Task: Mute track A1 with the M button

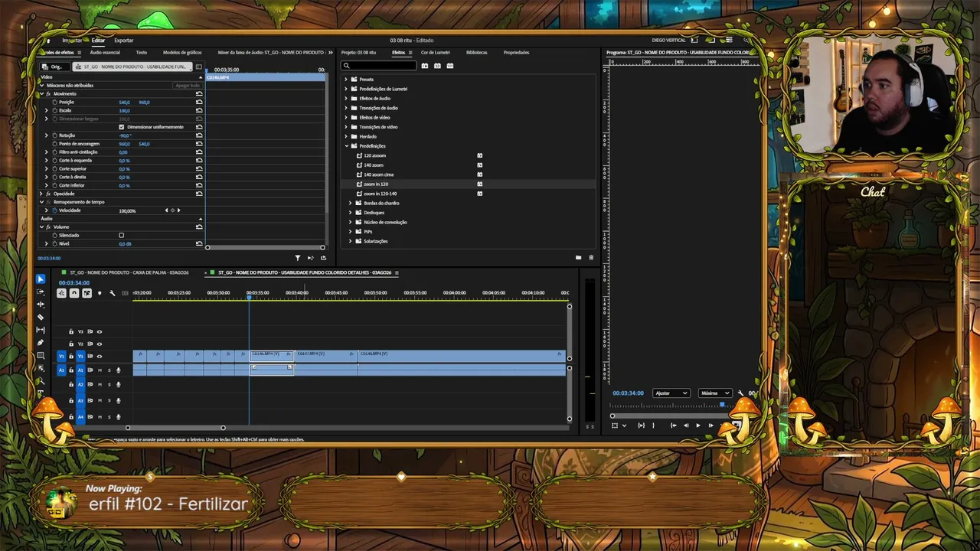Action: click(100, 370)
